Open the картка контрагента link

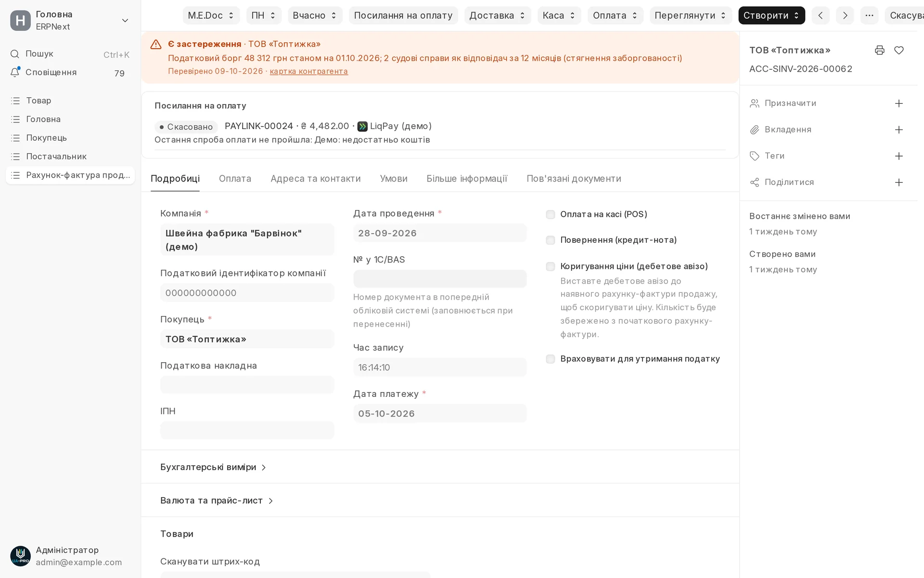point(308,71)
